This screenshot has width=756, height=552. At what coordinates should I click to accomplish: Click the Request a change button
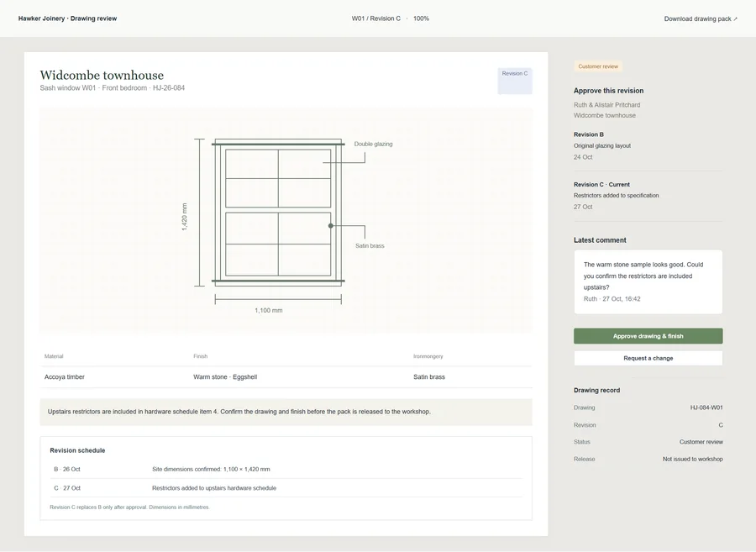click(x=648, y=358)
